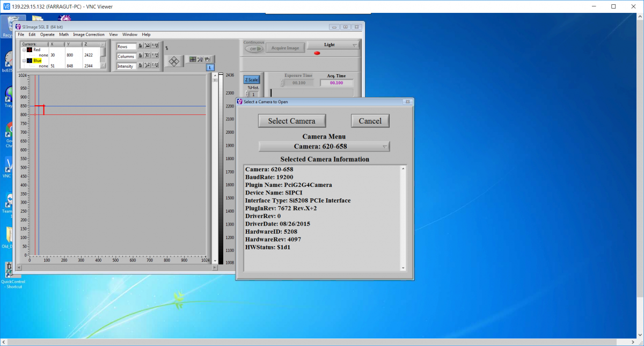Viewport: 644px width, 346px height.
Task: Click the %Hist. value stepper
Action: pos(247,94)
